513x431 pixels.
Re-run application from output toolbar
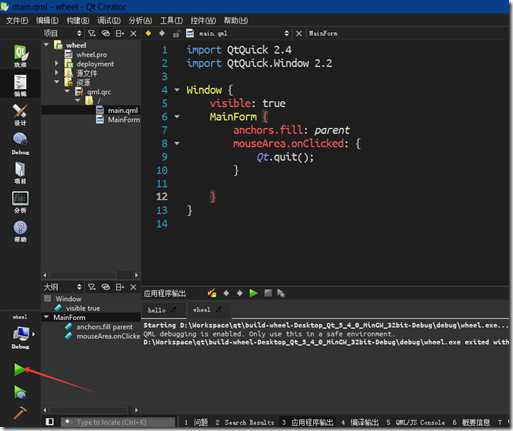point(253,293)
